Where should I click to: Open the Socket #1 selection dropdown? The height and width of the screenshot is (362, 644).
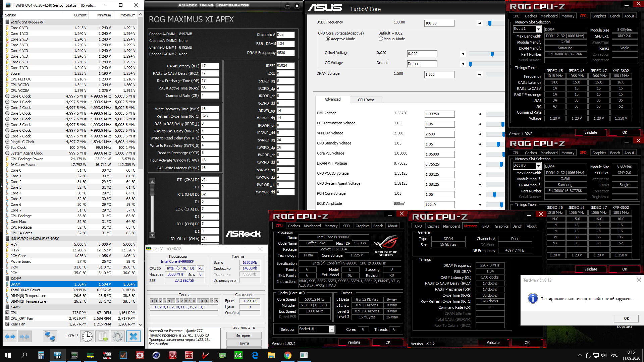coord(332,329)
